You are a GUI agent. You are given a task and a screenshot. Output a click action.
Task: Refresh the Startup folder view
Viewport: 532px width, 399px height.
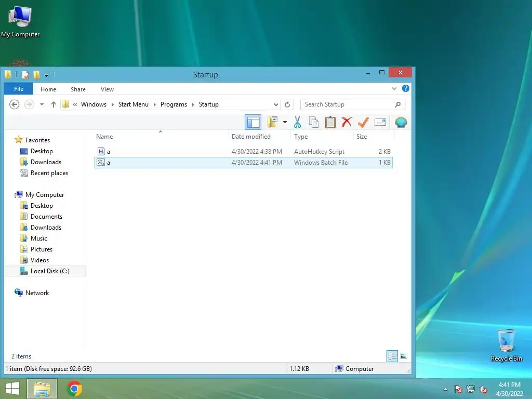point(287,104)
